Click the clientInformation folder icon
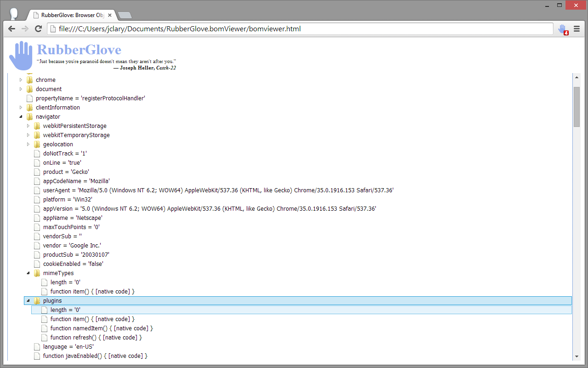Viewport: 588px width, 368px height. (30, 108)
